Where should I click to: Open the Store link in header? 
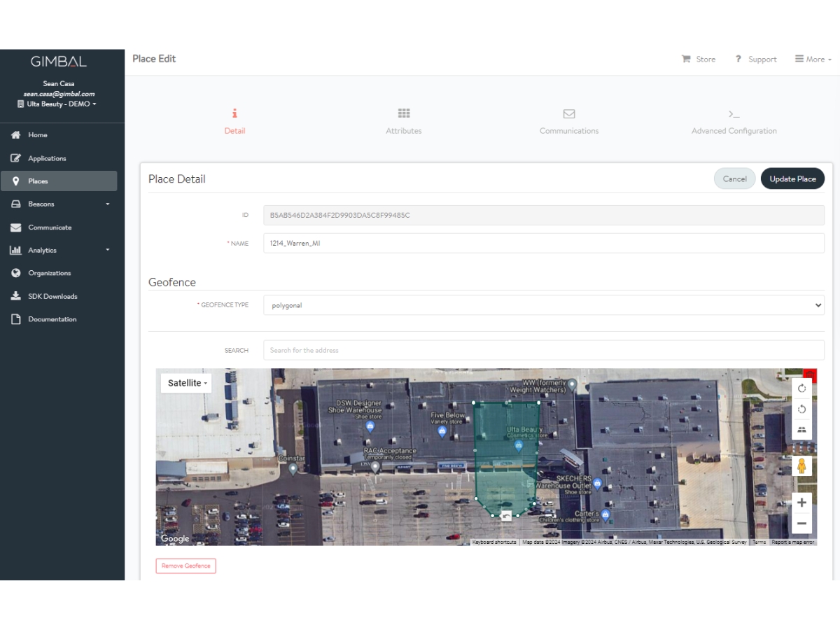(699, 59)
